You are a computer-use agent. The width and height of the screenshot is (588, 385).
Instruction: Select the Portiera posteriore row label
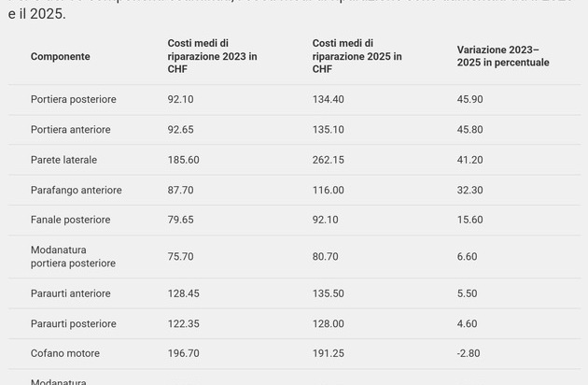pos(74,99)
